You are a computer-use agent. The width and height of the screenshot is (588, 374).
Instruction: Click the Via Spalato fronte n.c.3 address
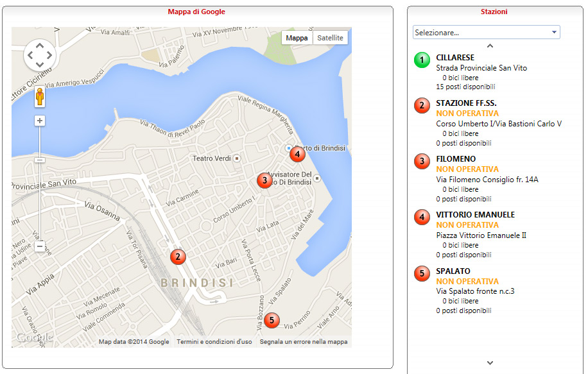475,291
